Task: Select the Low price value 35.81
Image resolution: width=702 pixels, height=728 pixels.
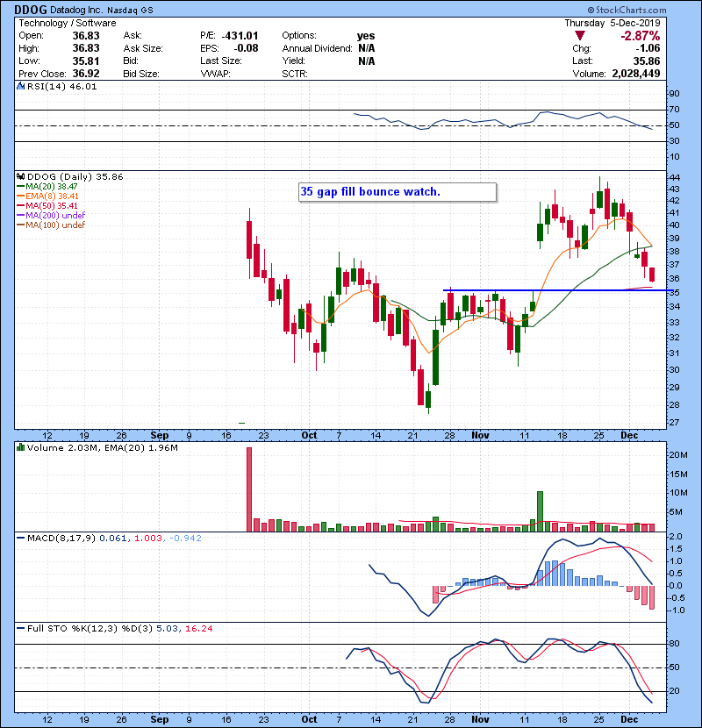Action: point(86,61)
